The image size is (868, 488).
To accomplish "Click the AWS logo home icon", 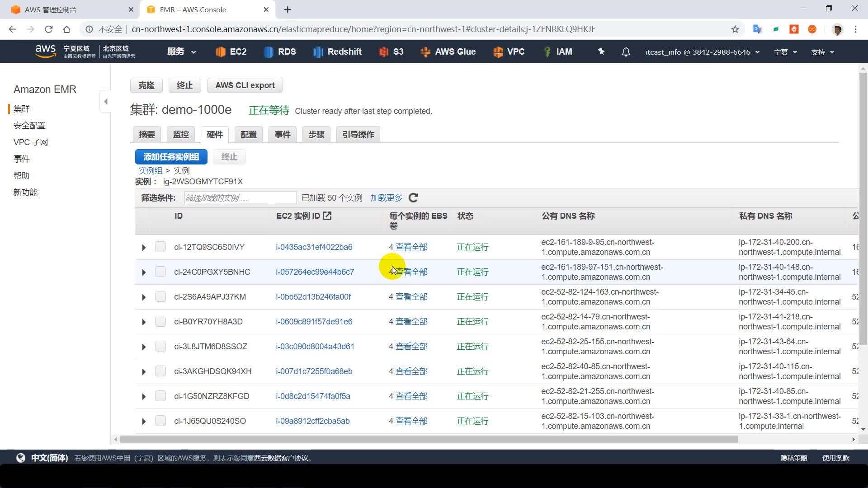I will point(45,51).
